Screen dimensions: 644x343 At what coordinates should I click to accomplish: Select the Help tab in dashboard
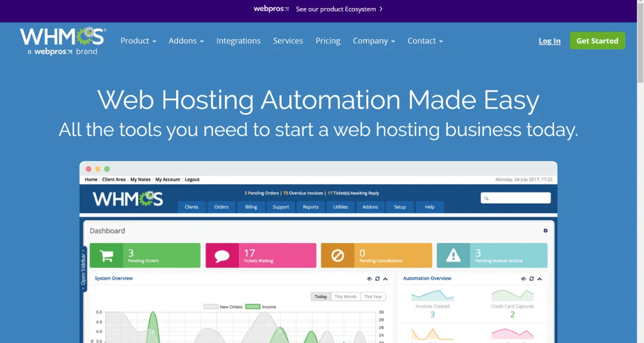(430, 207)
